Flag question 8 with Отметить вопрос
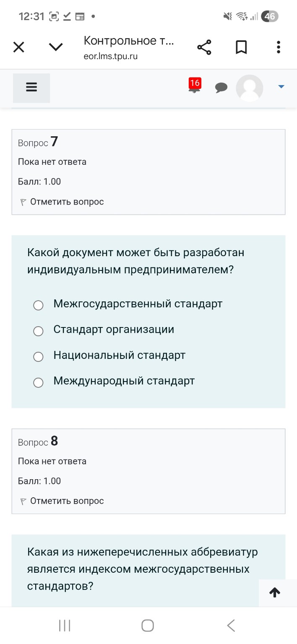Image resolution: width=297 pixels, height=644 pixels. [67, 501]
